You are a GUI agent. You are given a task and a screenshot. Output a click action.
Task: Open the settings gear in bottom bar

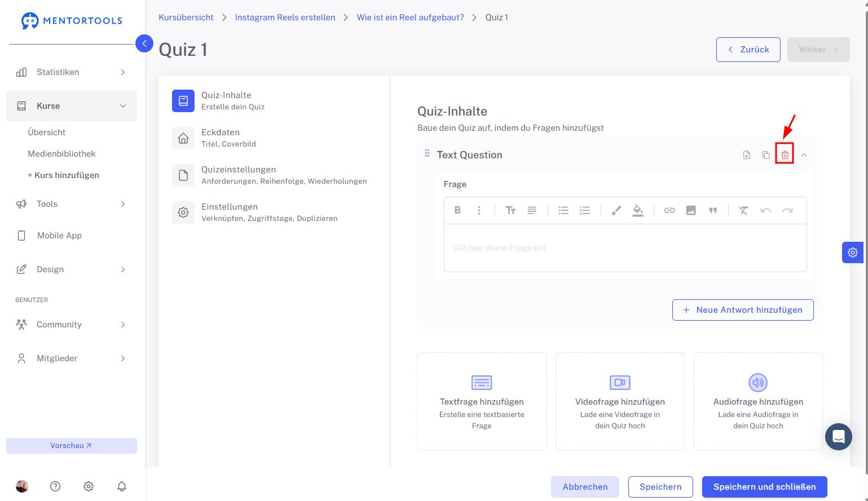point(89,486)
